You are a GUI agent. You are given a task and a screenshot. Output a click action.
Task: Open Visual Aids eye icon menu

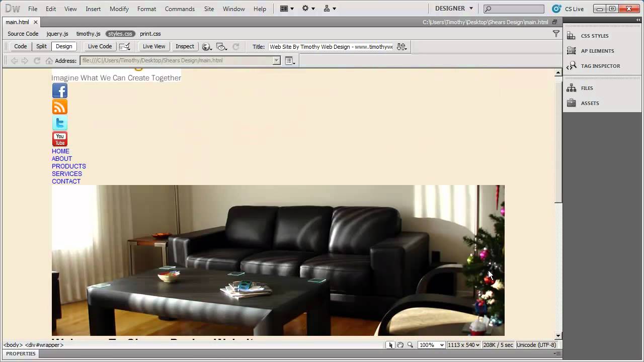(x=221, y=46)
